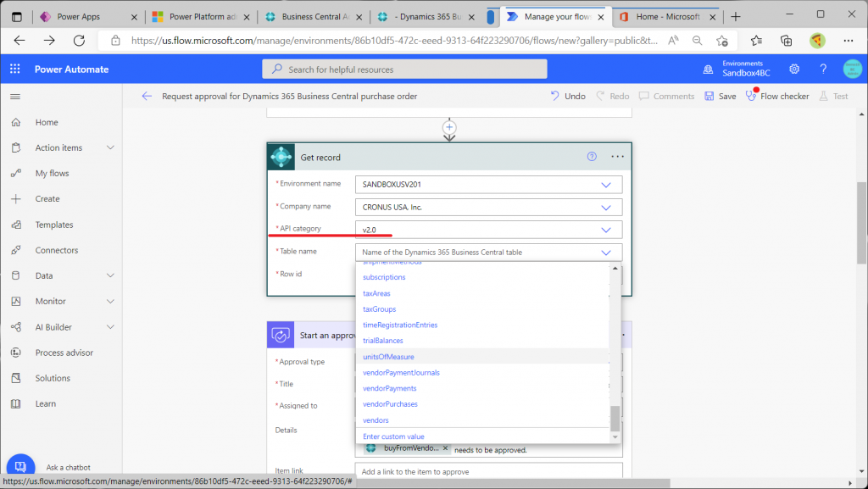Expand the Monitor section in sidebar
The height and width of the screenshot is (489, 868).
click(110, 301)
